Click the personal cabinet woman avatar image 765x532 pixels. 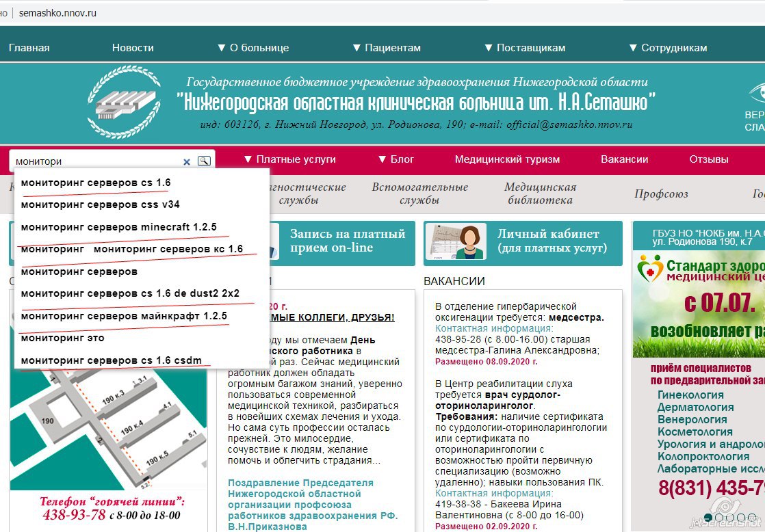pyautogui.click(x=456, y=242)
